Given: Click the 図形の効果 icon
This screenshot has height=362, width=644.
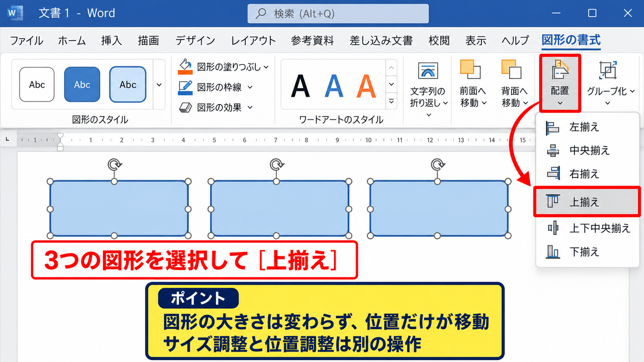Looking at the screenshot, I should 185,107.
